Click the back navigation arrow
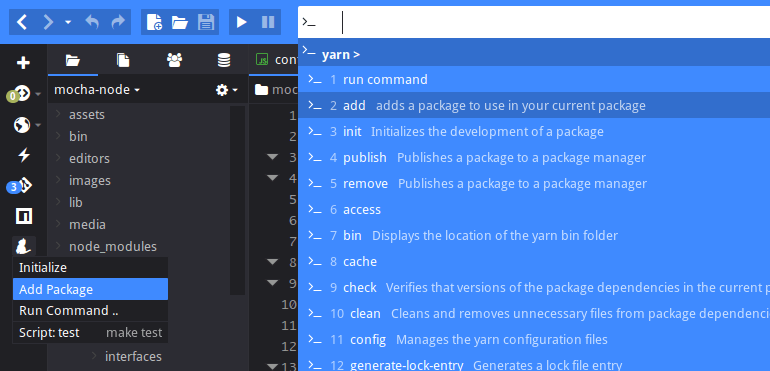Screen dimensions: 770x371 pos(22,22)
